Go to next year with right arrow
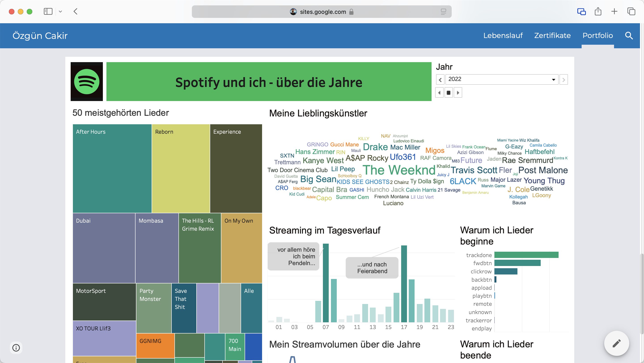This screenshot has height=363, width=644. coord(563,80)
